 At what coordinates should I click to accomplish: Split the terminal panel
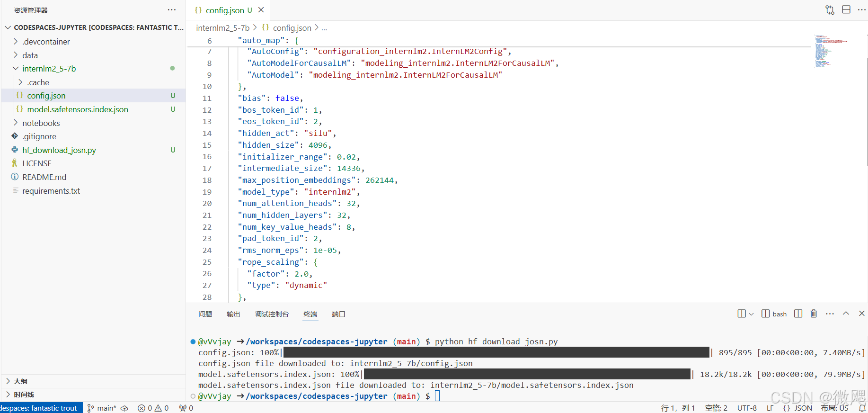click(x=798, y=314)
